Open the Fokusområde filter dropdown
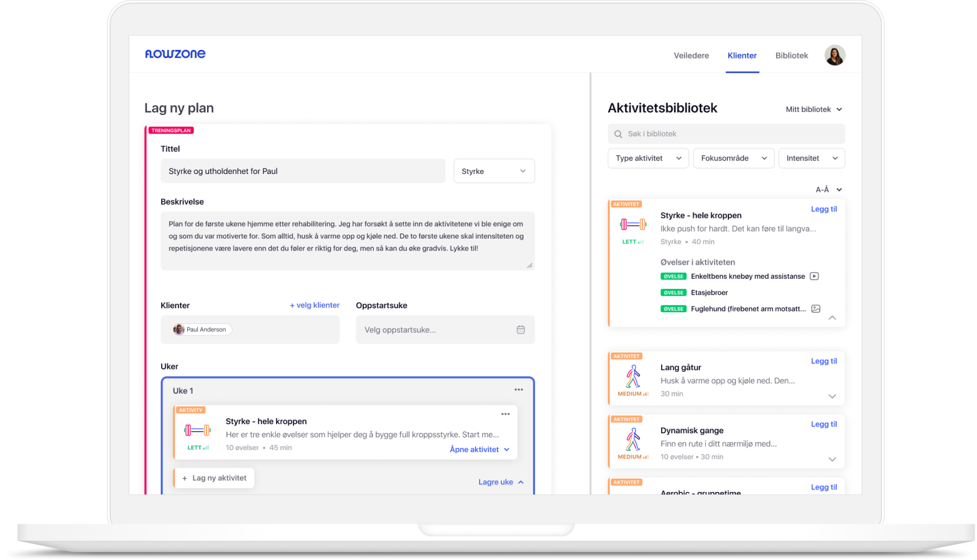 [733, 158]
